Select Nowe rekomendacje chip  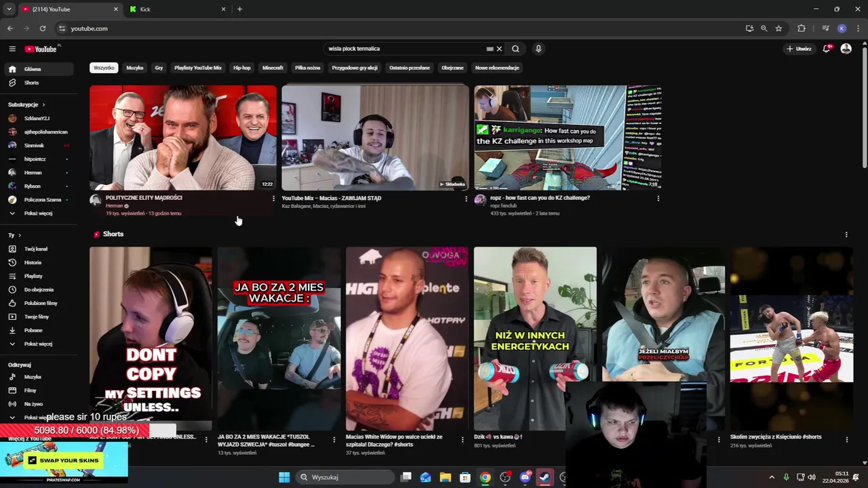(x=497, y=68)
